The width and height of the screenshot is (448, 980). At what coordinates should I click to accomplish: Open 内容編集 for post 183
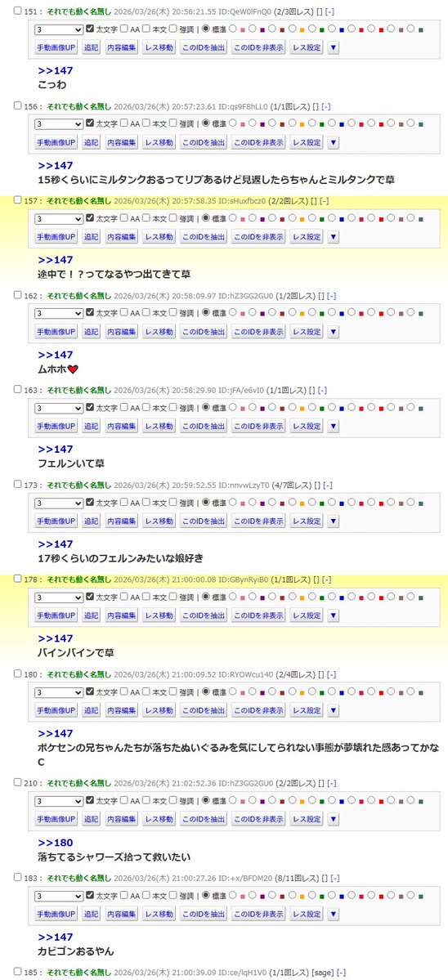[121, 914]
